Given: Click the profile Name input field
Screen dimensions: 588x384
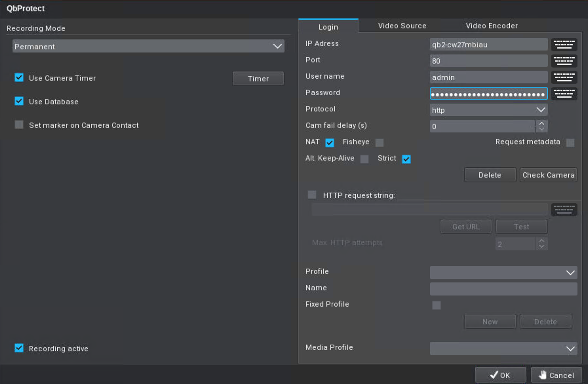Looking at the screenshot, I should pos(503,289).
